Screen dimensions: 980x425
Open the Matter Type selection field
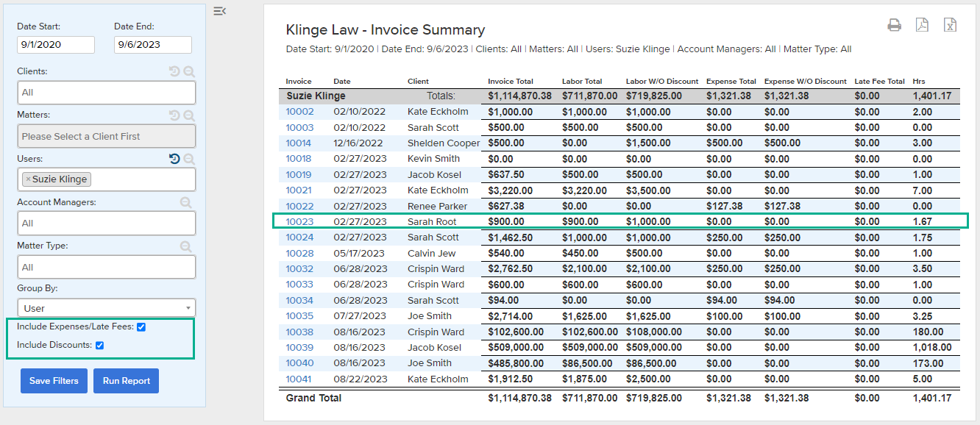(107, 267)
